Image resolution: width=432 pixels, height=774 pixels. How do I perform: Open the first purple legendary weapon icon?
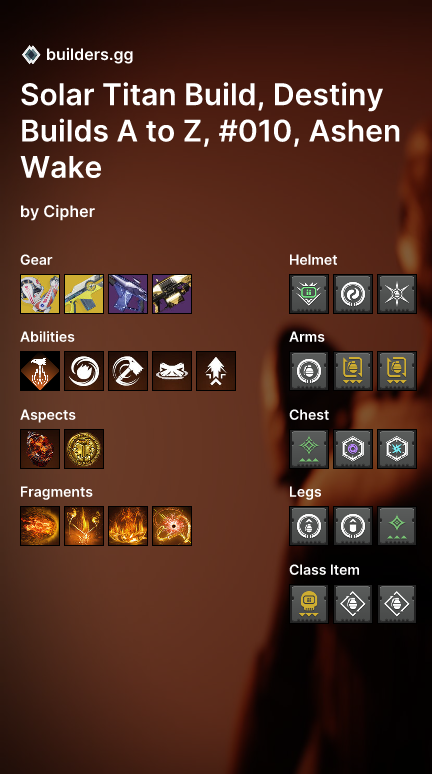tap(128, 294)
